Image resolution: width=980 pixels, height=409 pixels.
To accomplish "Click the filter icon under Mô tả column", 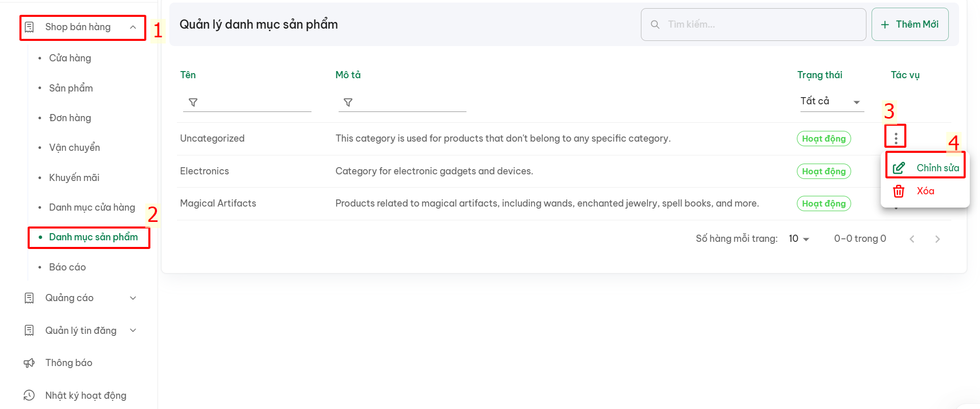I will (348, 102).
